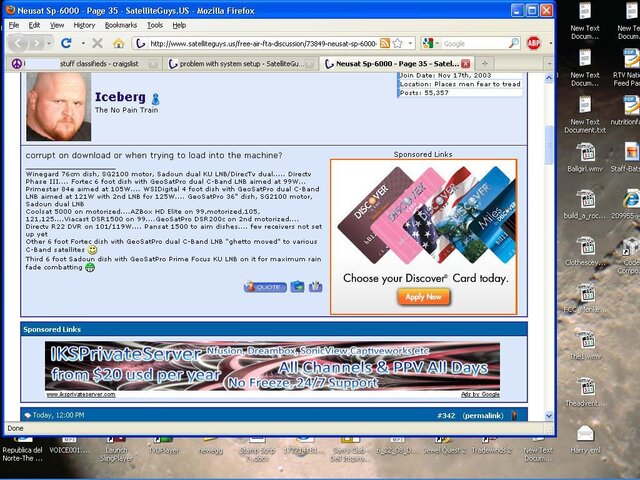This screenshot has width=640, height=480.
Task: Select Ballgirl.wmv desktop icon
Action: coord(585,158)
